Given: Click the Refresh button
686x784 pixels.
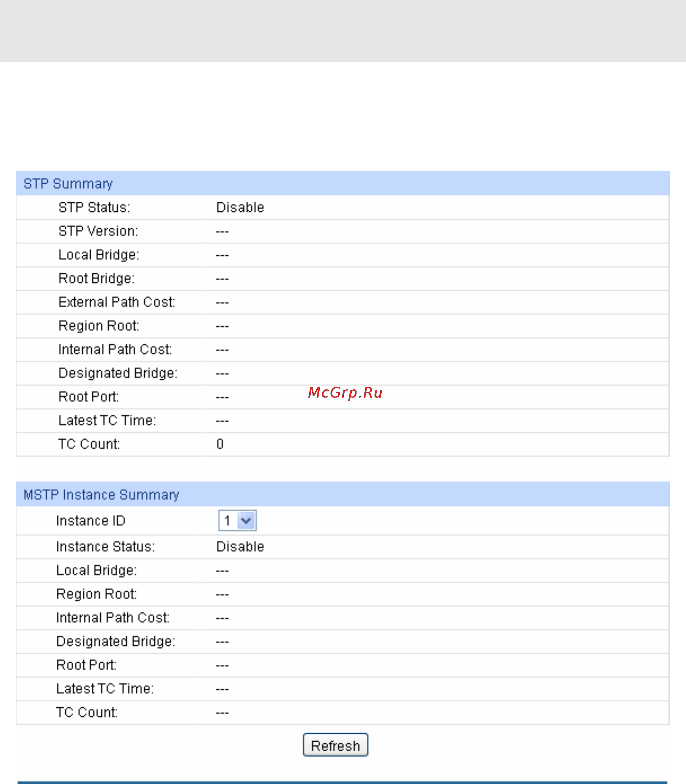Looking at the screenshot, I should point(335,745).
